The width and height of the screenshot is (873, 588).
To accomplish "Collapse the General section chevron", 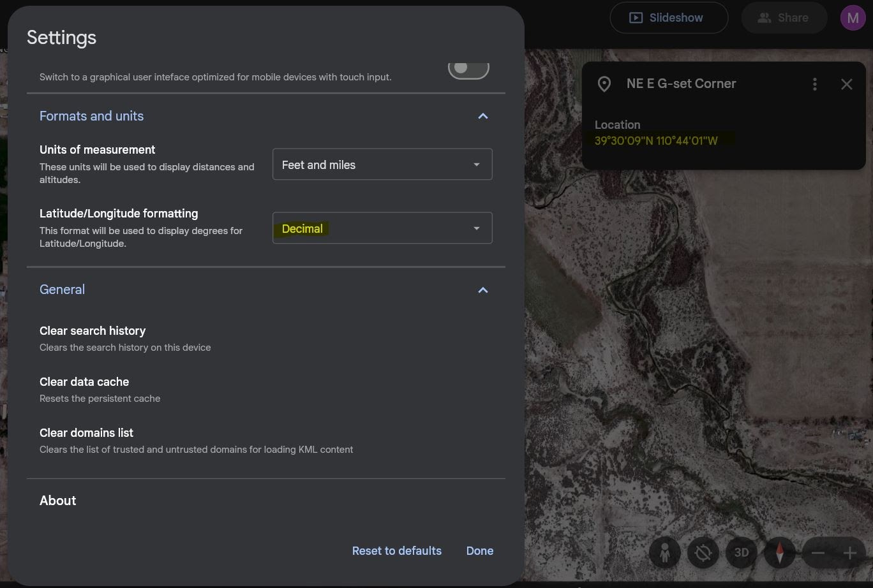I will coord(483,290).
